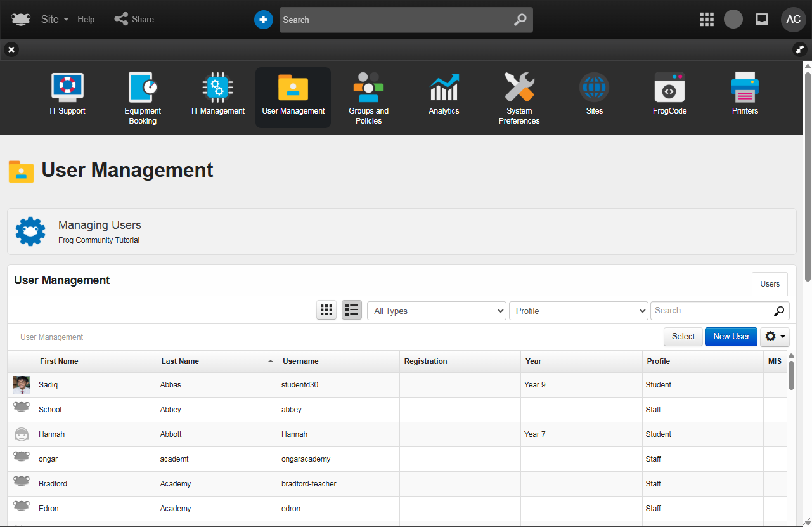
Task: Open the Site menu
Action: tap(54, 20)
